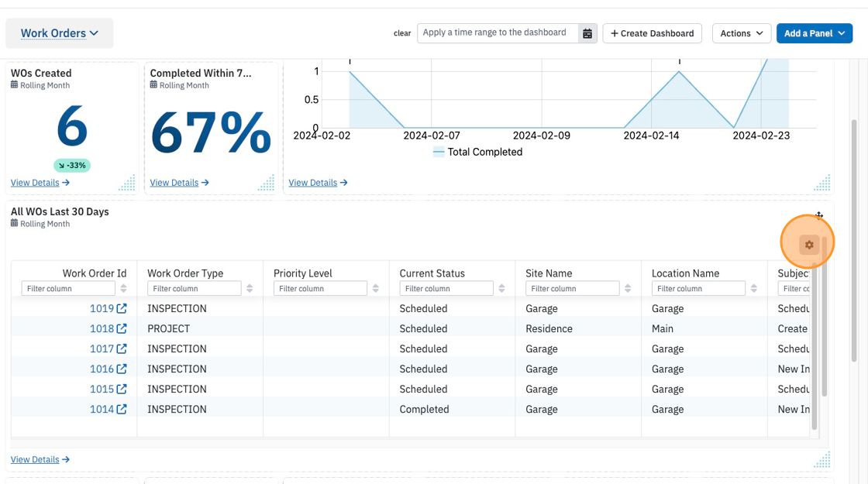
Task: Click the clear time range link
Action: (402, 33)
